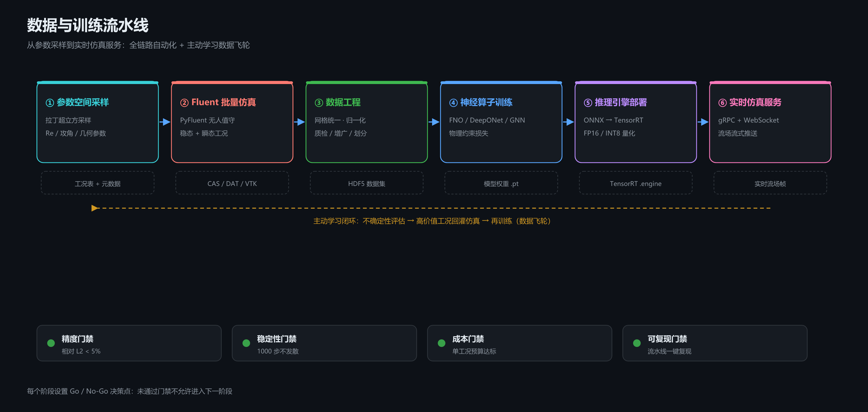Click the ① 参数空间采样 stage title
The height and width of the screenshot is (412, 868).
coord(77,102)
